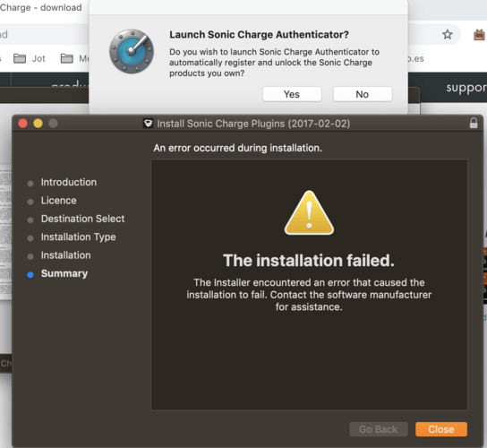Open the Jot bookmarks folder
The height and width of the screenshot is (448, 487).
(x=30, y=58)
